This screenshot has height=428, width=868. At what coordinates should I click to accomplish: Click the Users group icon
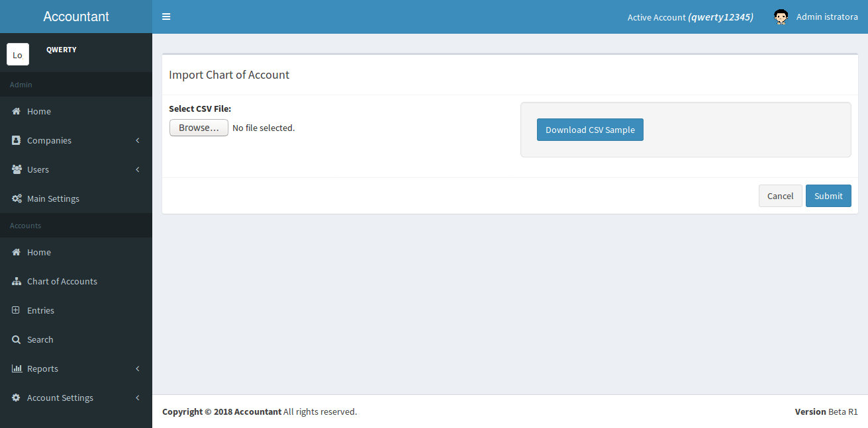click(17, 169)
